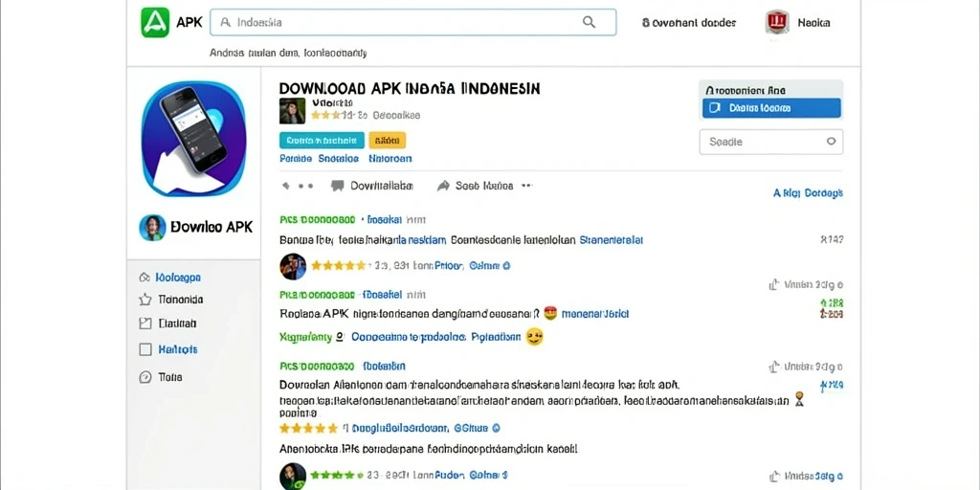Open the 'A Rkjt Dordegs' link on the right
Screen dimensions: 980x490
(x=808, y=193)
